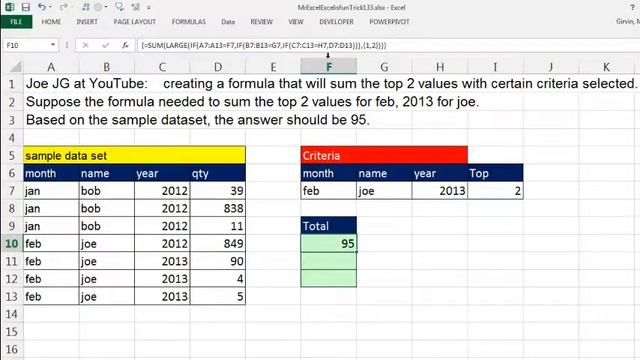Select column K header

606,67
